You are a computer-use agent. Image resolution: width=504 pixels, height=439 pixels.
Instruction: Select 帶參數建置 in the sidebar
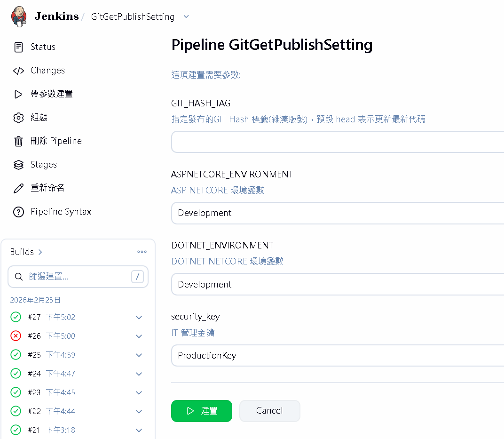click(x=52, y=94)
